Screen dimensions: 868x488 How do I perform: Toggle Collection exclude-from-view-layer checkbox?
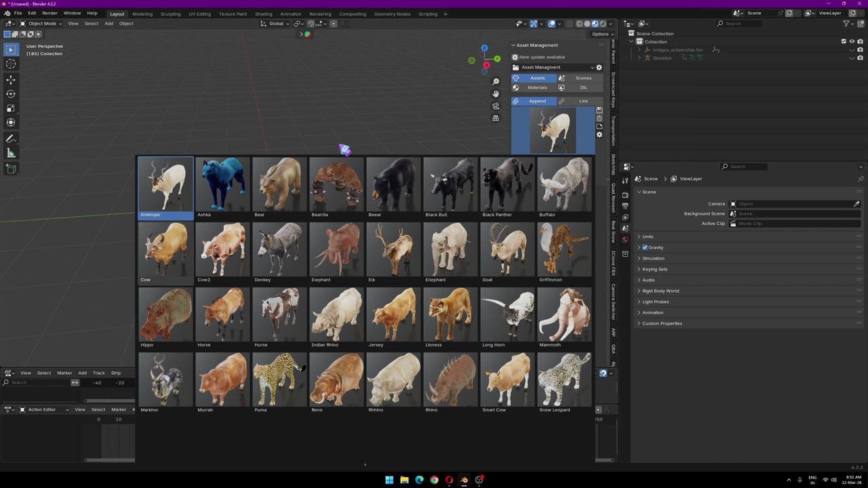coord(844,41)
